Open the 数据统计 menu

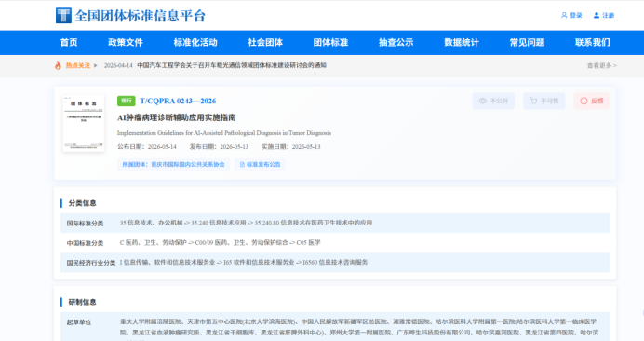[x=462, y=42]
